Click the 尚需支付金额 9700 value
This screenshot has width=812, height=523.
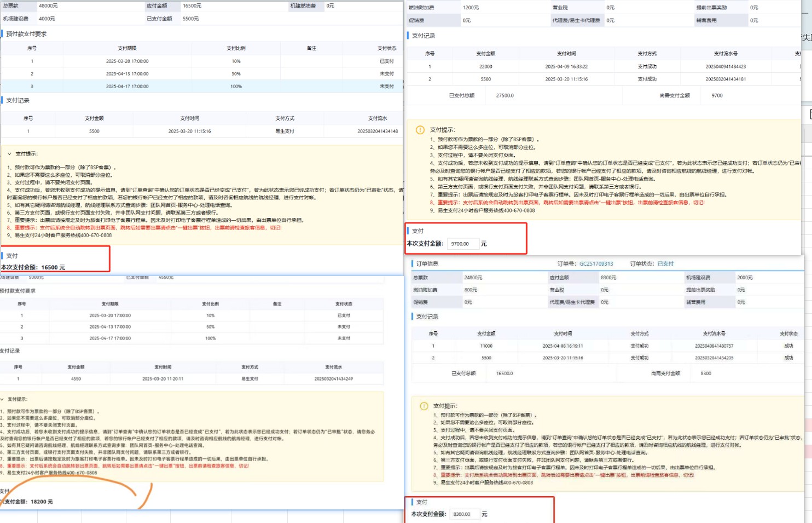[717, 96]
